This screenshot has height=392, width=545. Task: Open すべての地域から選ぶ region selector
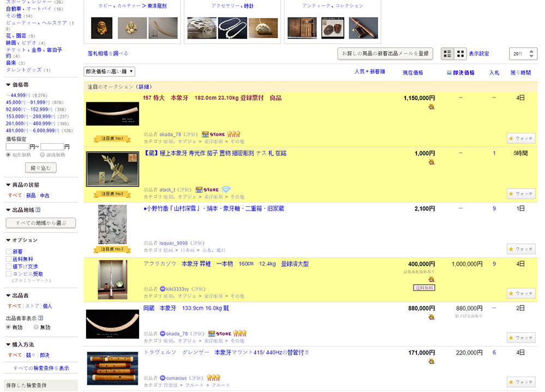[x=41, y=223]
